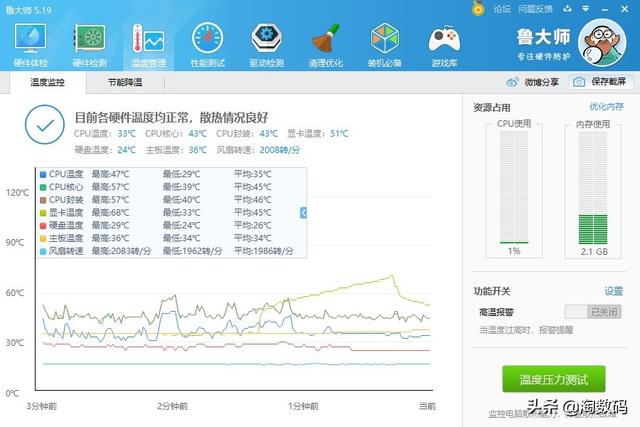This screenshot has height=427, width=640.
Task: Click CPU核心 green legend swatch
Action: 43,187
